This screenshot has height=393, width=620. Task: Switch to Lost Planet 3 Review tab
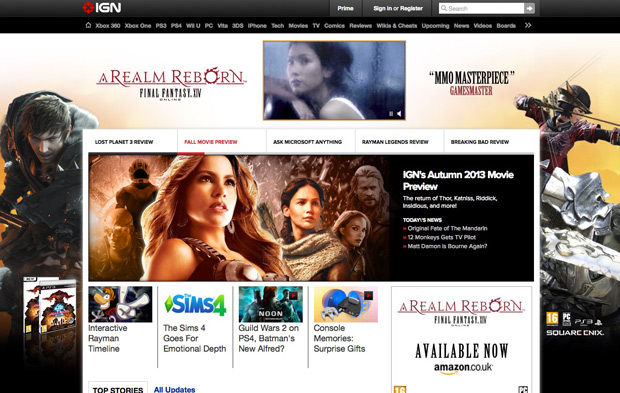pyautogui.click(x=124, y=142)
